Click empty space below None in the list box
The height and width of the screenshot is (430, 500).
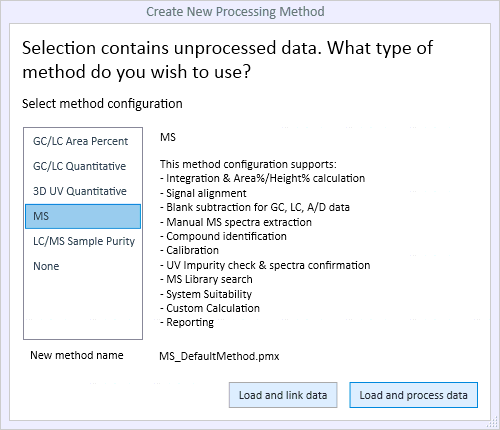83,307
